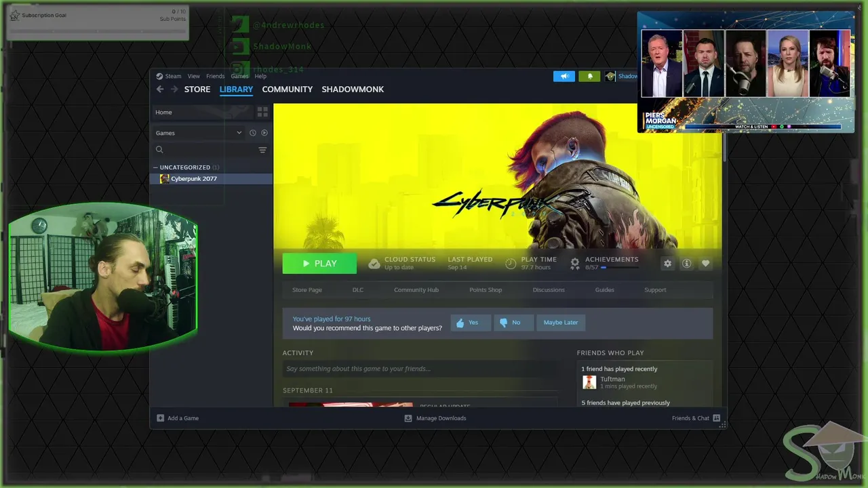
Task: Click the Subscription Goal widget
Action: 98,22
